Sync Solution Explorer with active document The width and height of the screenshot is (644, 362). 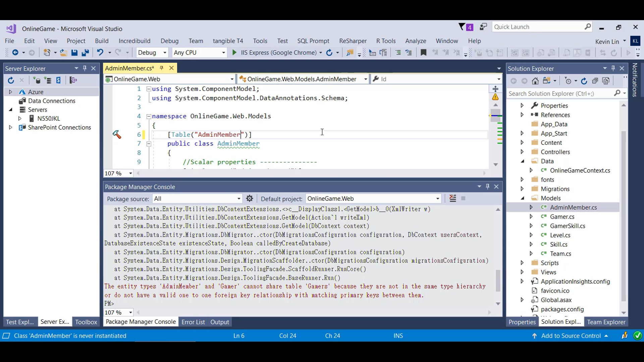[548, 81]
